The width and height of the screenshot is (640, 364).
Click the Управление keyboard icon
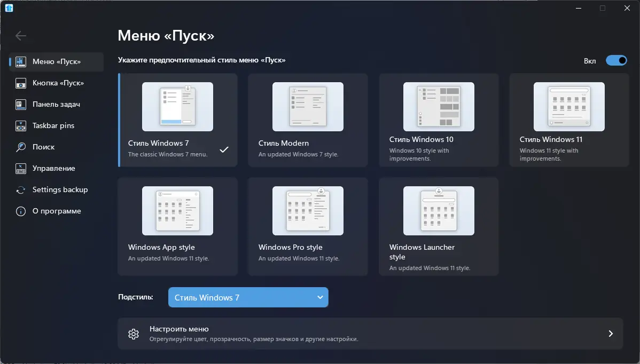point(21,168)
